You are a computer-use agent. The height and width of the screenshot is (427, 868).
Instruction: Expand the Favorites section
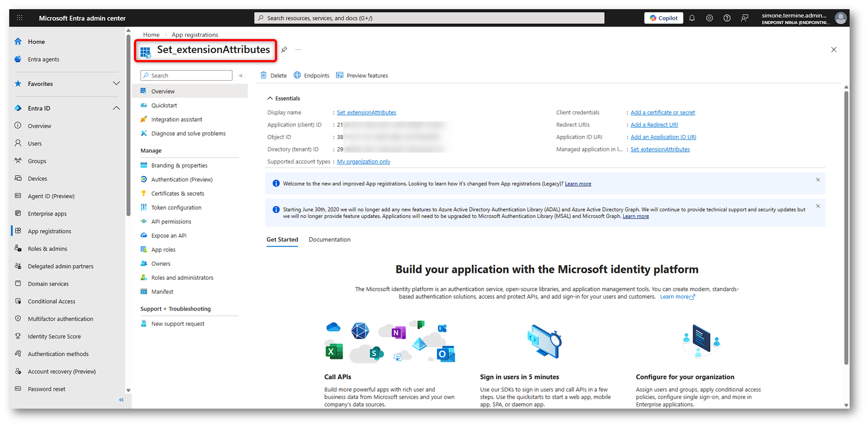coord(116,84)
